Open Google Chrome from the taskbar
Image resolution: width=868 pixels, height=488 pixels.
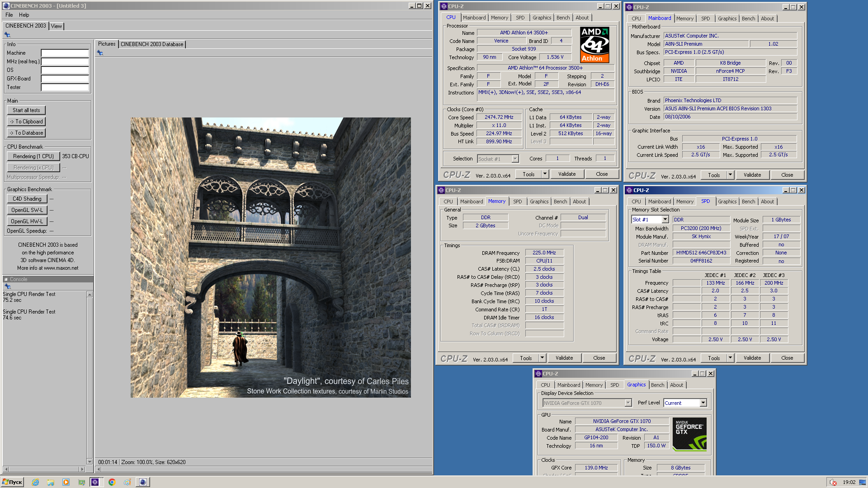pyautogui.click(x=112, y=482)
